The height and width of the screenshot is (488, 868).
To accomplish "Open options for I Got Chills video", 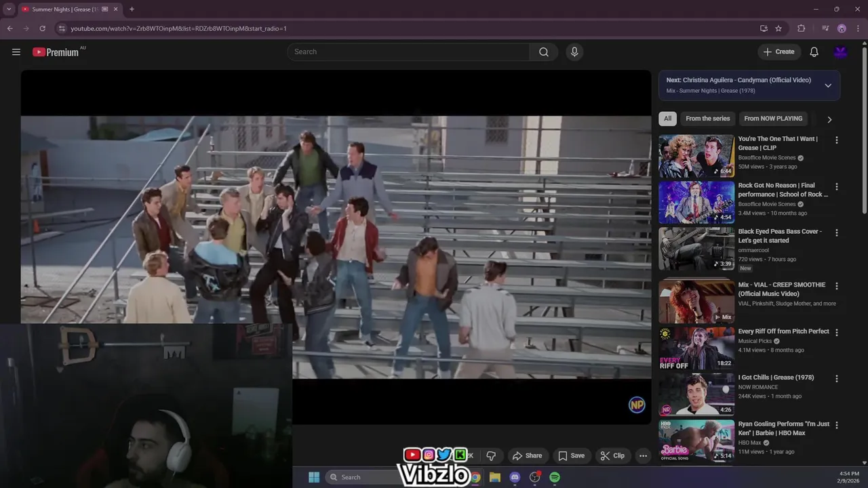I will coord(836,379).
